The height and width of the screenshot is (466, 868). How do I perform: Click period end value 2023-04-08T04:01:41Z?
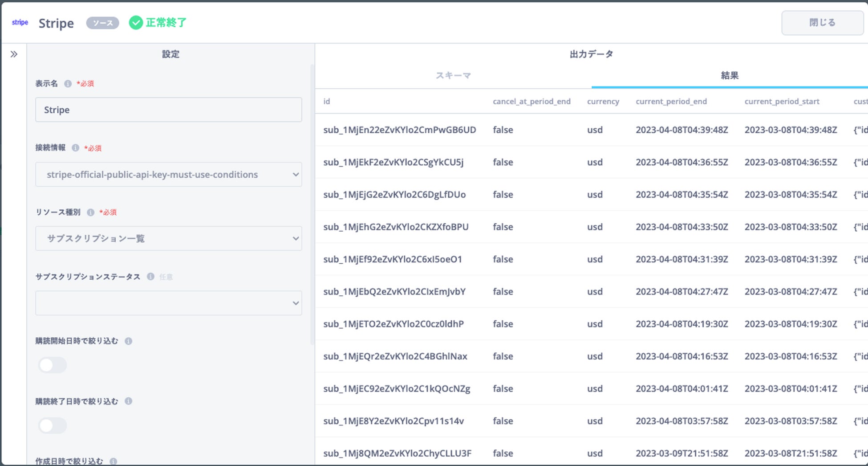pos(682,389)
